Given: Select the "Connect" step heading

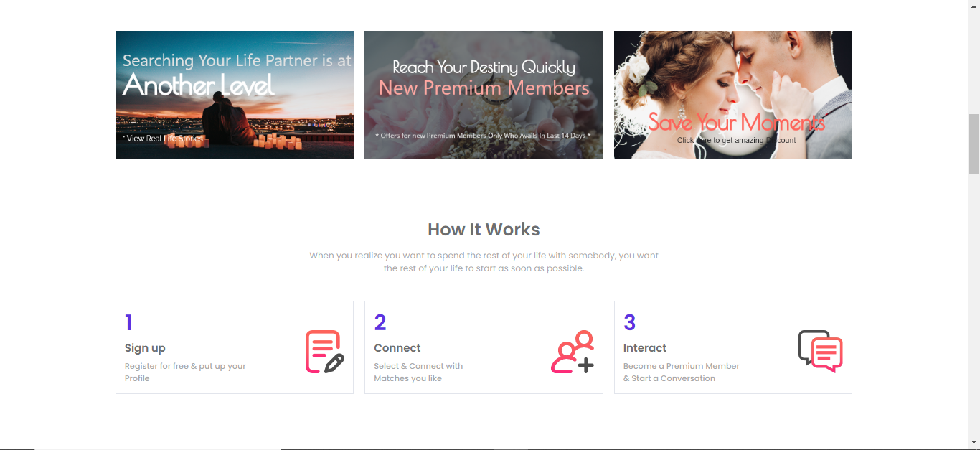Looking at the screenshot, I should click(397, 348).
